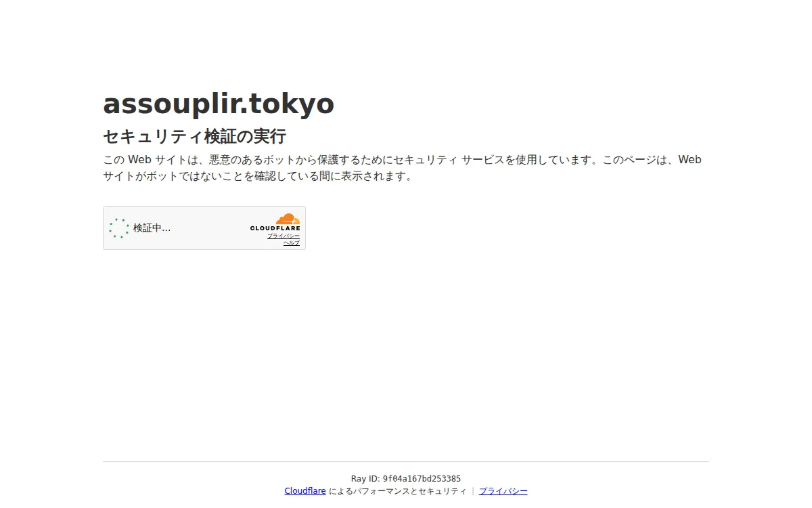The image size is (812, 508).
Task: Click the green verification spinner icon
Action: [119, 228]
